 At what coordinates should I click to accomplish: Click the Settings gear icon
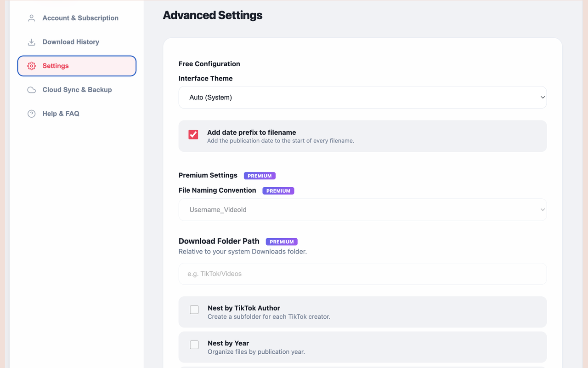click(x=31, y=66)
